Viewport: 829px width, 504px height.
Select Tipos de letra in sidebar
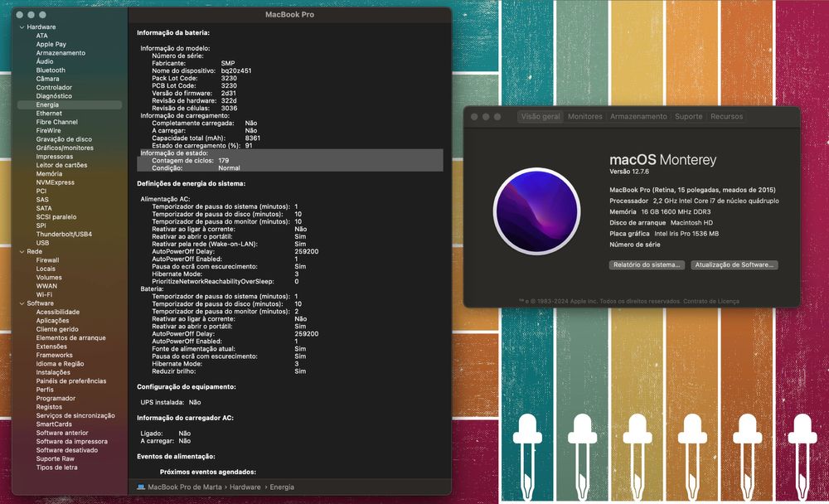[56, 468]
